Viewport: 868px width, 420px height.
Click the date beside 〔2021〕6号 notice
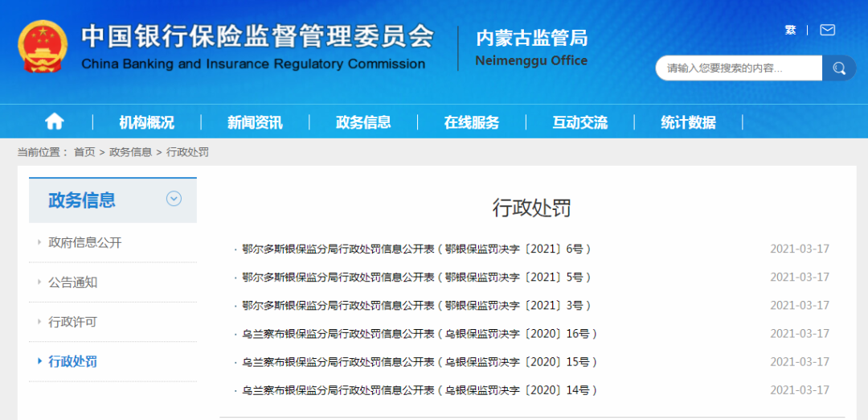point(800,249)
